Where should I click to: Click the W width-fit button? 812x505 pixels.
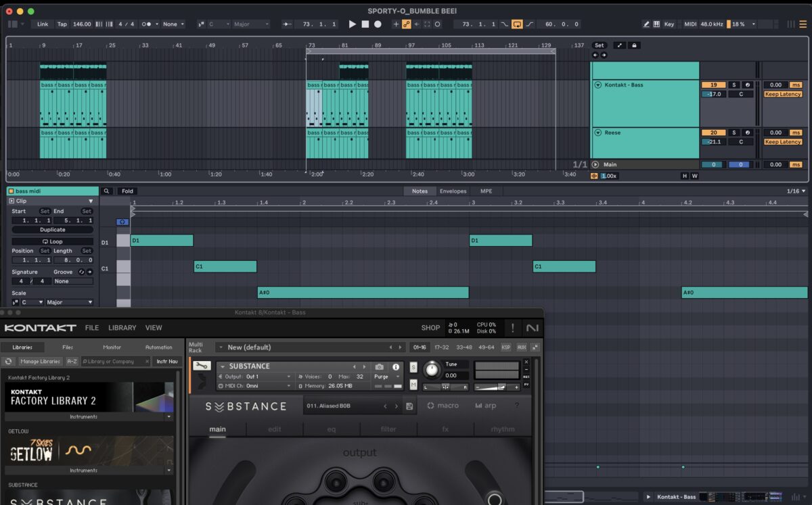[x=694, y=176]
